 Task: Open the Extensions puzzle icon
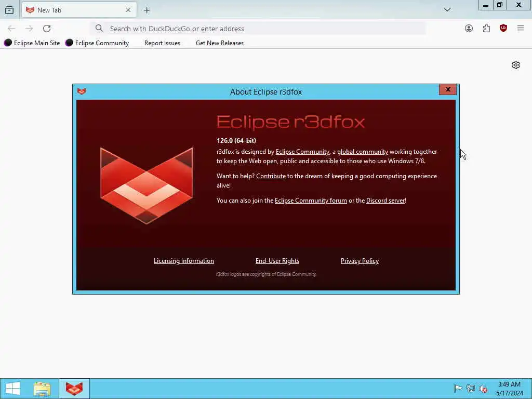tap(486, 29)
